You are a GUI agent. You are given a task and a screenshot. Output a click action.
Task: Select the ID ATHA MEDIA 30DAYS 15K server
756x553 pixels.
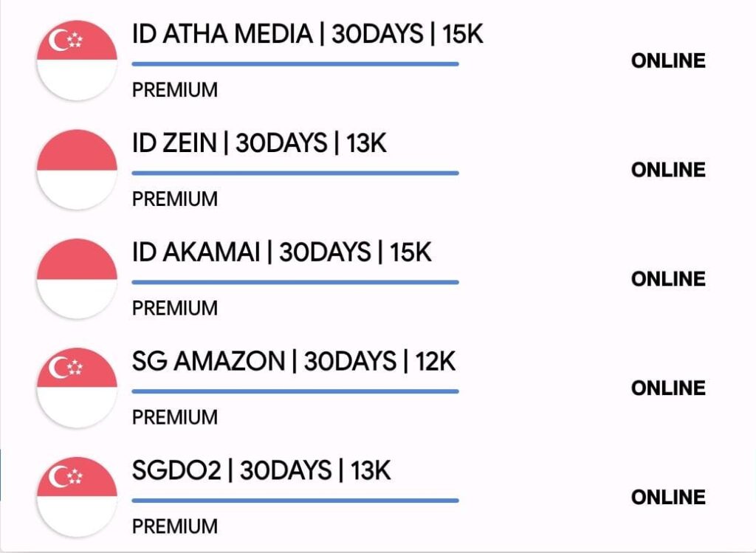[307, 35]
